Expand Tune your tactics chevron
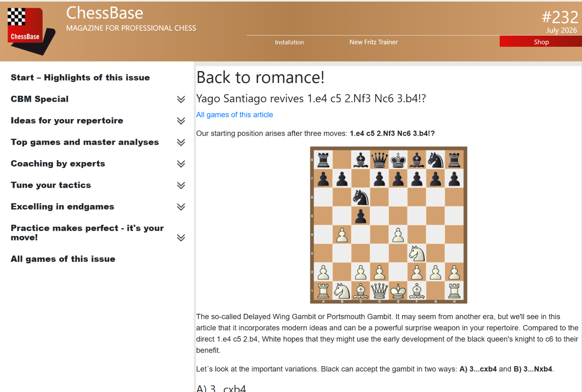 (181, 185)
